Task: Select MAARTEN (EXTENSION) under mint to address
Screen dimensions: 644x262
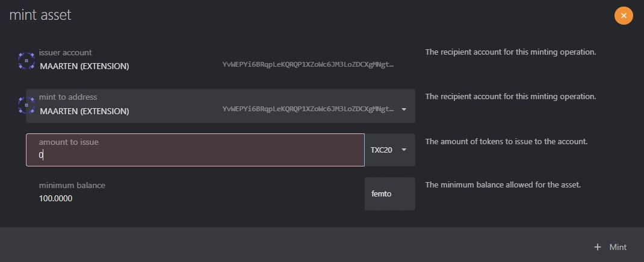Action: point(84,111)
